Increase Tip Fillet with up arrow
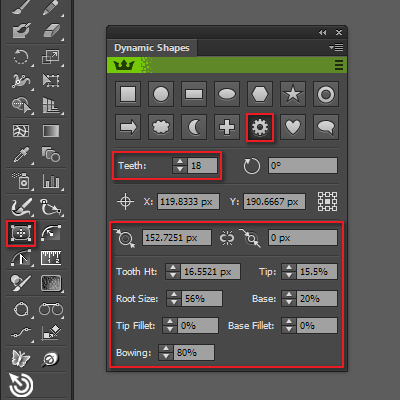This screenshot has width=400, height=400. point(170,322)
